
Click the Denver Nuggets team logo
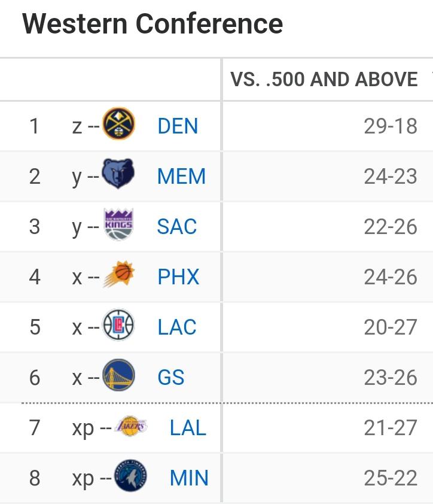[119, 126]
